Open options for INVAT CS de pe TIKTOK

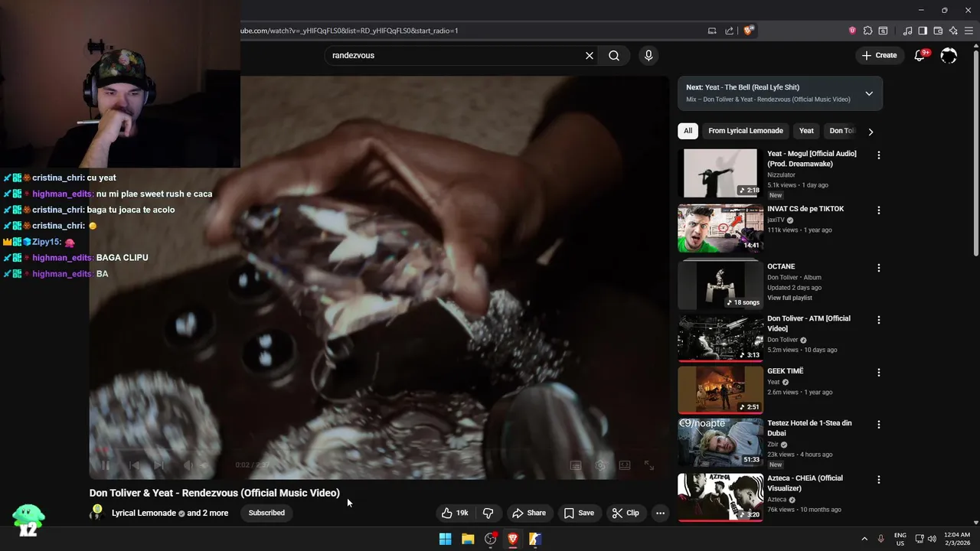[x=879, y=210]
